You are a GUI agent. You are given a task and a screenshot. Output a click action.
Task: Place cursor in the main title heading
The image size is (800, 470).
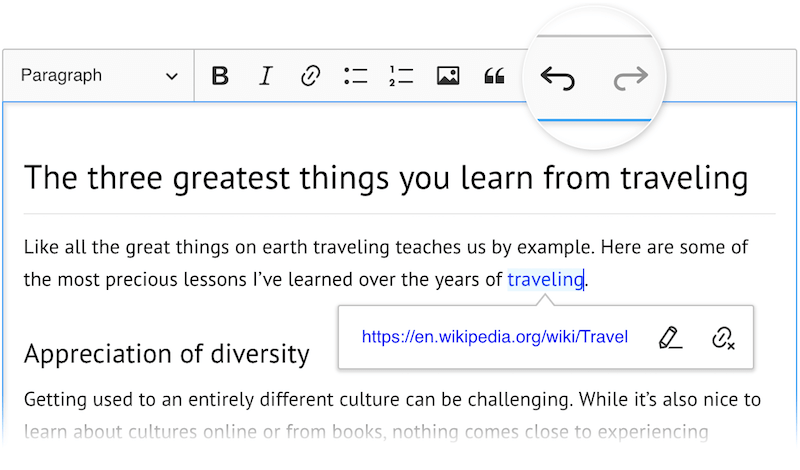click(x=386, y=178)
